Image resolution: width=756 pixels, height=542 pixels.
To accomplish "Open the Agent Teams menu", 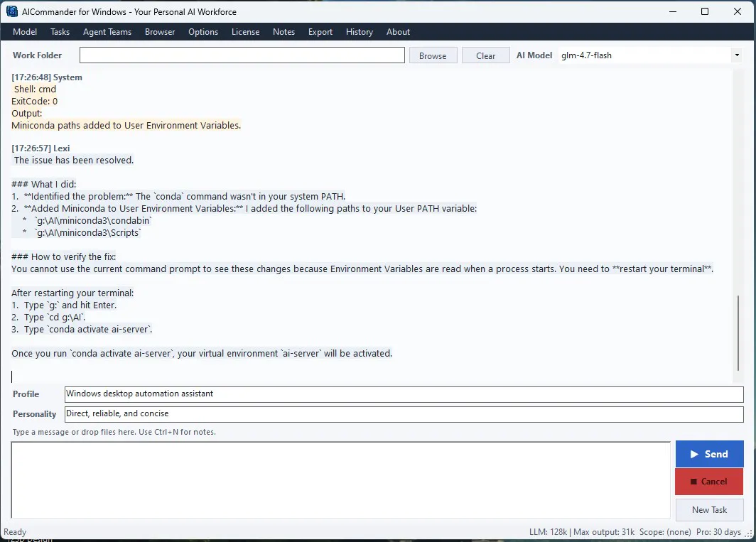I will coord(107,32).
